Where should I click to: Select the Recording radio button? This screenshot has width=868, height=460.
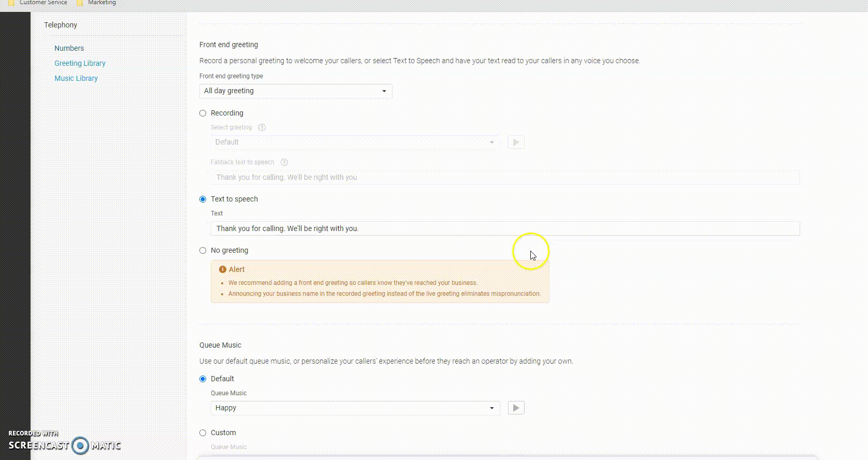coord(203,113)
